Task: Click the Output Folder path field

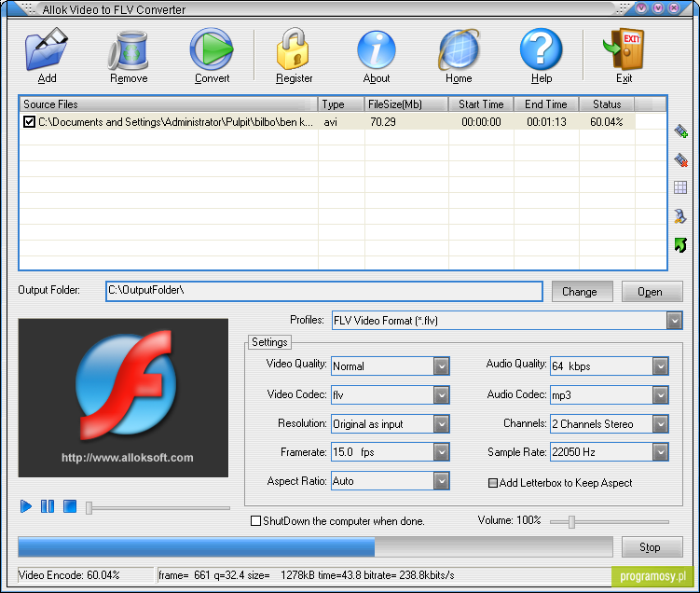Action: click(324, 291)
